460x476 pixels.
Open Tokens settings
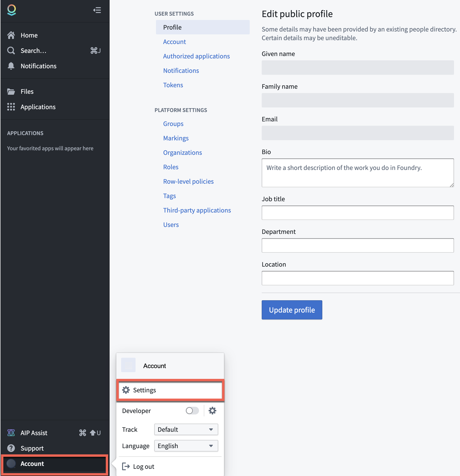coord(173,85)
